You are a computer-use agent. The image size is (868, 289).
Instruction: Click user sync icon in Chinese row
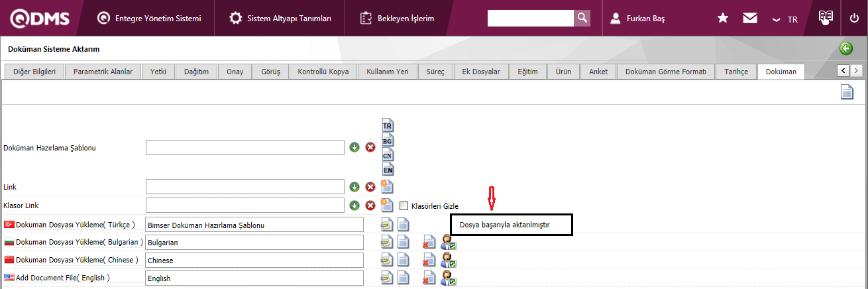click(449, 260)
